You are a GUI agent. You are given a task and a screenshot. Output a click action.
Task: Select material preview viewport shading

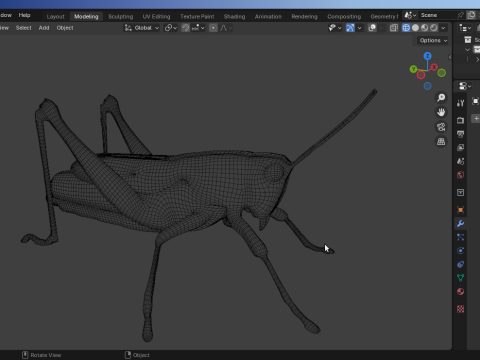[424, 28]
